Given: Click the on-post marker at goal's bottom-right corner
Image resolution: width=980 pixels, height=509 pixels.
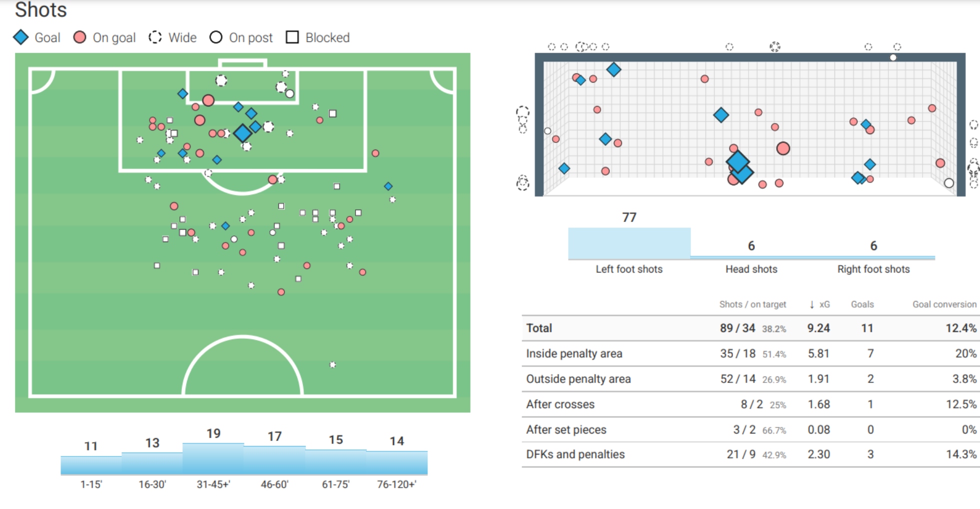Looking at the screenshot, I should click(948, 183).
